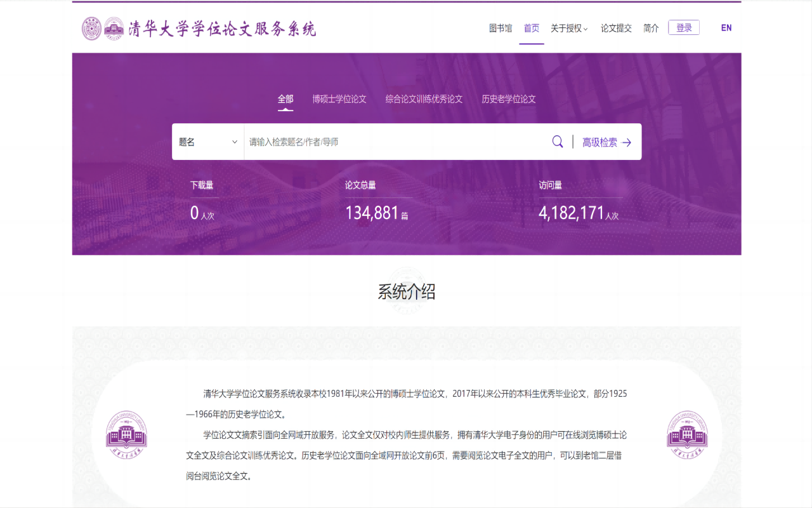Select the 博硕士学位论文 tab

click(x=339, y=99)
